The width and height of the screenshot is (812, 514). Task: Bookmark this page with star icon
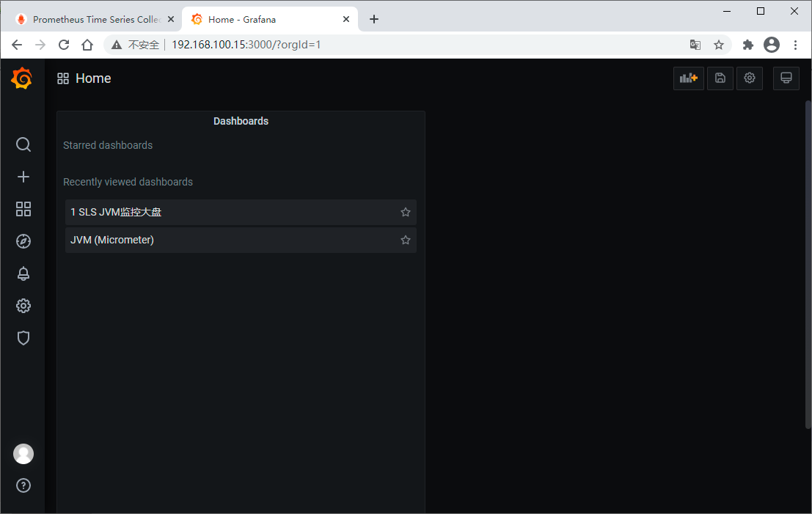719,45
